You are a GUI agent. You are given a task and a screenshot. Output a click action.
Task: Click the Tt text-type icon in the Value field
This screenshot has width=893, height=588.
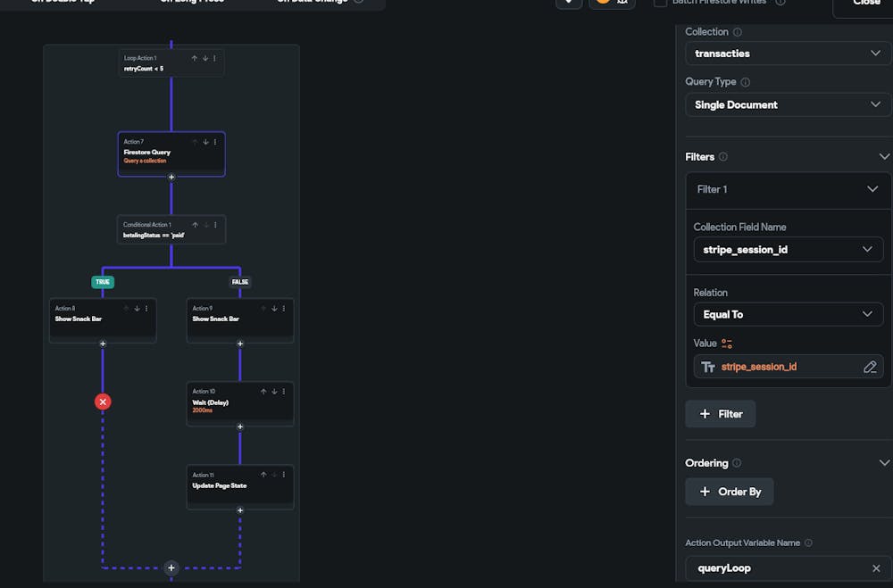point(708,366)
